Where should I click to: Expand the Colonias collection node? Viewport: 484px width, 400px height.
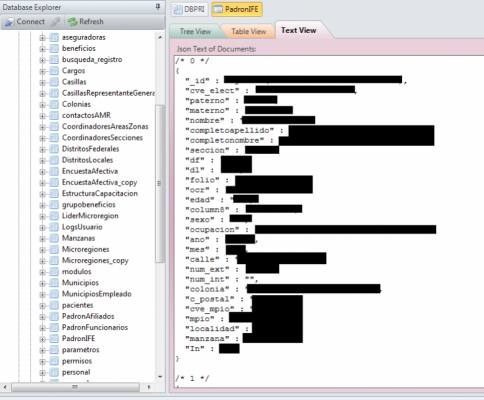pyautogui.click(x=42, y=105)
